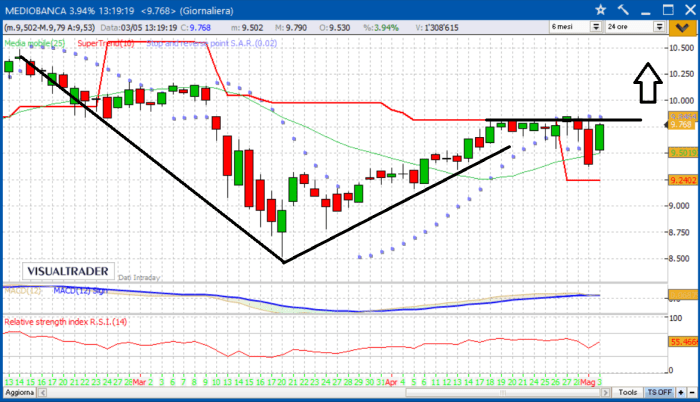Click the 10.500 price axis label
This screenshot has height=402, width=700.
[682, 48]
